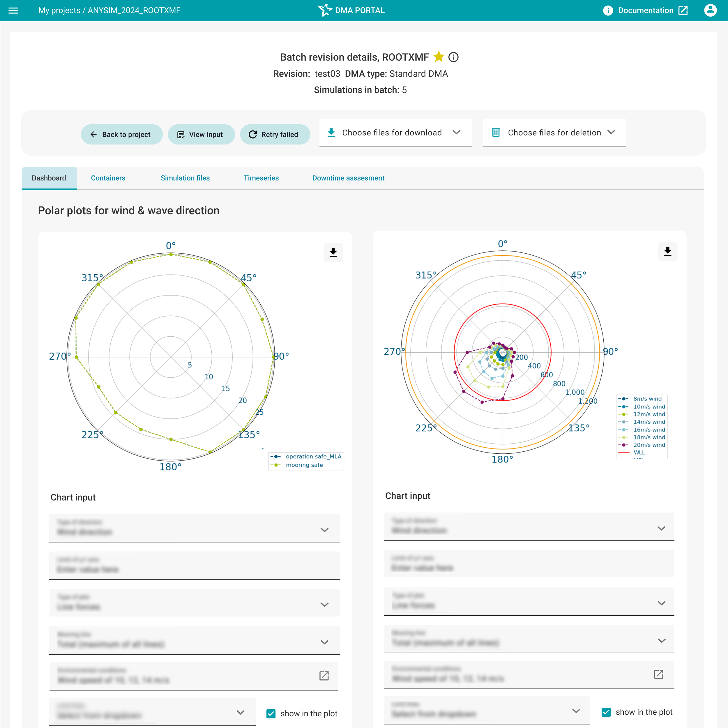Hide the 20m/s wind legend series
Screen dimensions: 728x728
click(642, 445)
